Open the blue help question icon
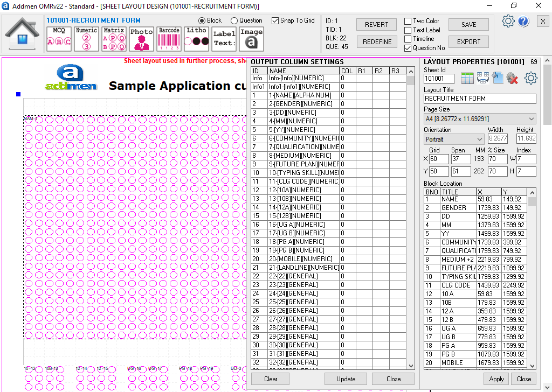The height and width of the screenshot is (392, 552). click(x=523, y=22)
